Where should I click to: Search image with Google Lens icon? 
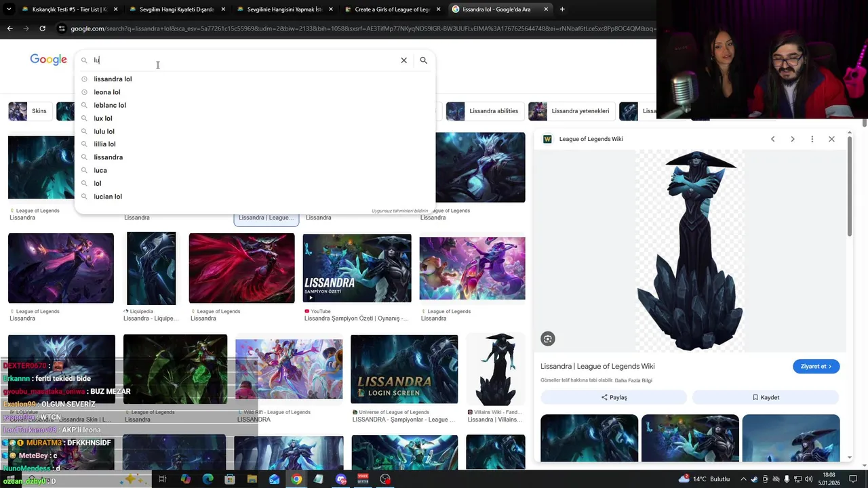[548, 339]
